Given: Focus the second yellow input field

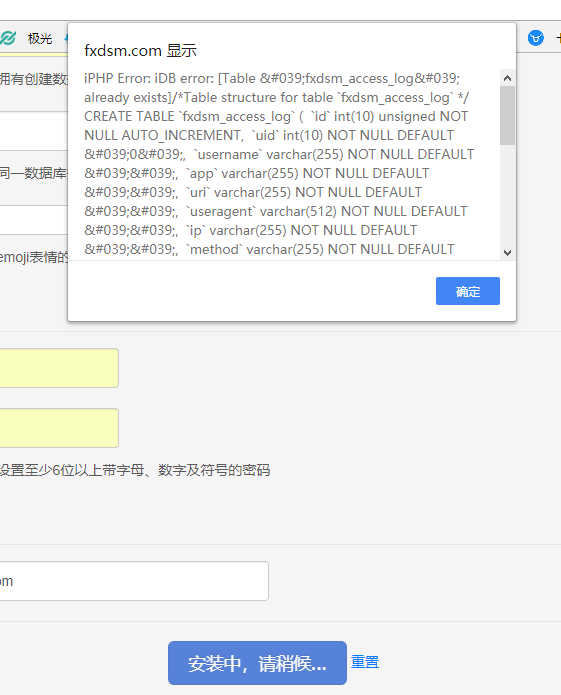Looking at the screenshot, I should (x=58, y=428).
